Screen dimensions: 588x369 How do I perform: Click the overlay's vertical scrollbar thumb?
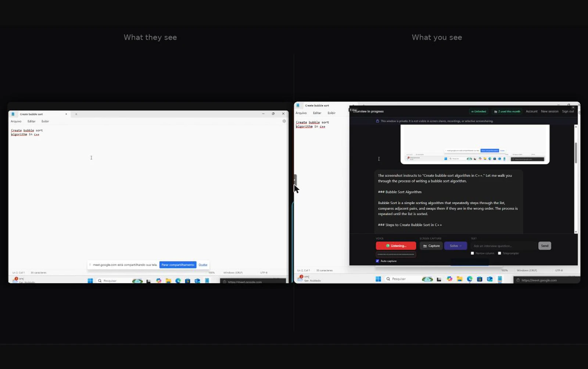[x=576, y=153]
